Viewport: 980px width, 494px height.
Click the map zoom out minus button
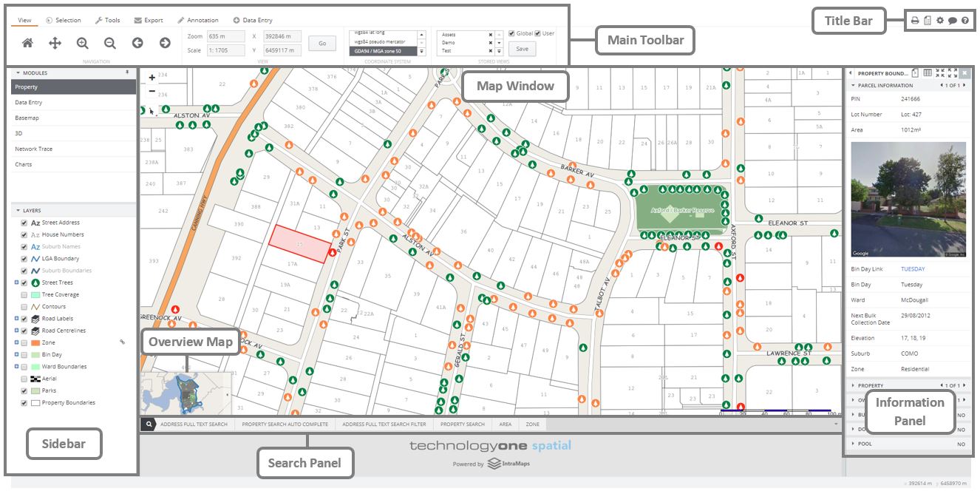point(152,91)
